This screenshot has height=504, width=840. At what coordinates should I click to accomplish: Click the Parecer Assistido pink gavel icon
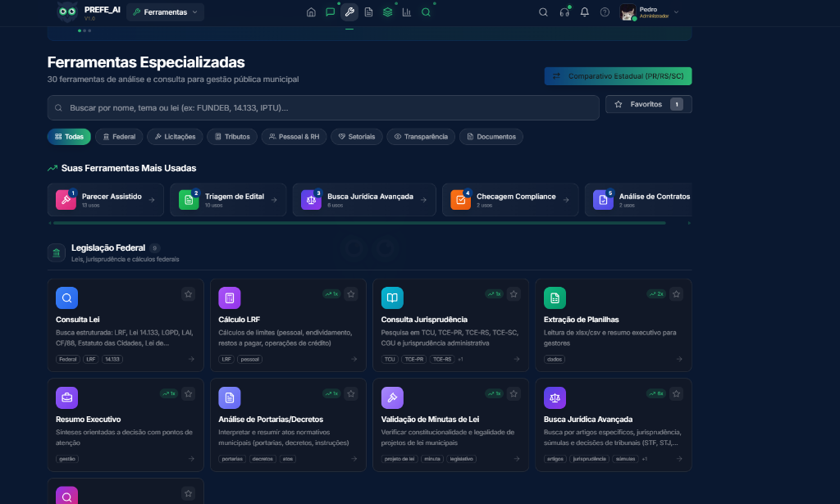(66, 200)
